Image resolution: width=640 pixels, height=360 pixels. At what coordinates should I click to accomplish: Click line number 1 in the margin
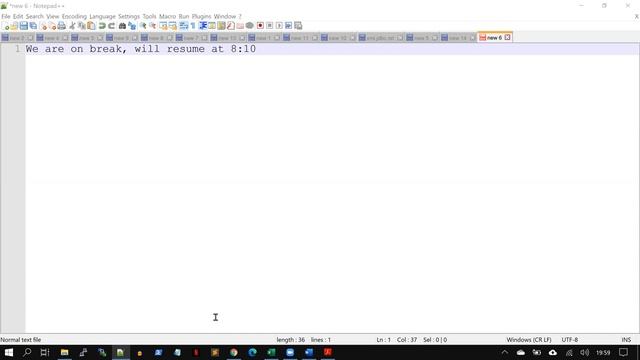[18, 49]
